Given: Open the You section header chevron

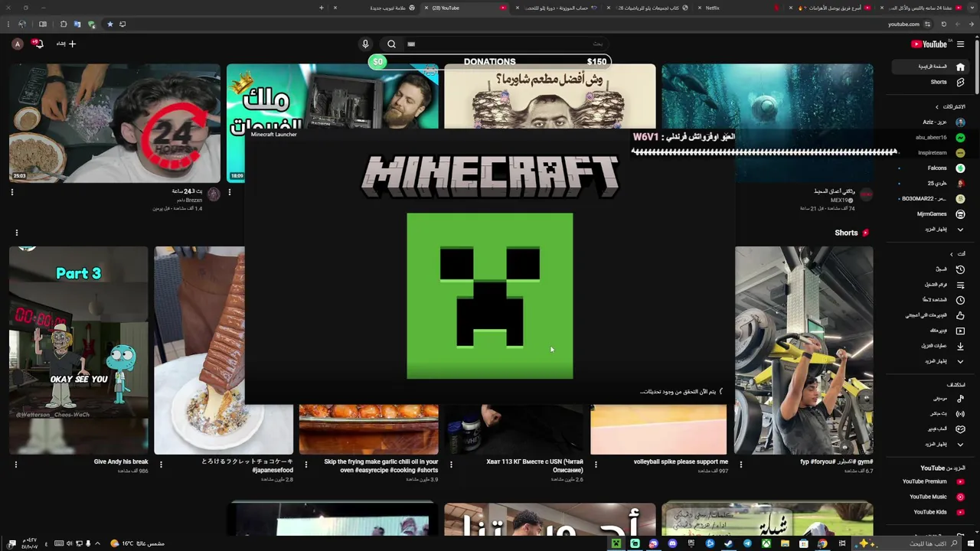Looking at the screenshot, I should pyautogui.click(x=952, y=254).
